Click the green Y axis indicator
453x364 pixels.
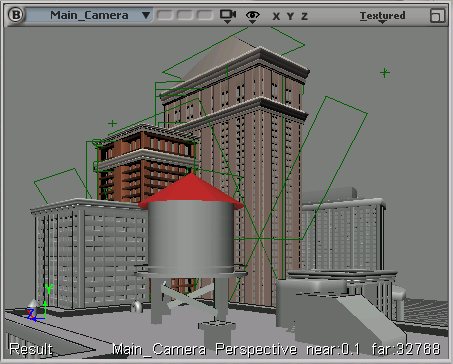[x=49, y=289]
